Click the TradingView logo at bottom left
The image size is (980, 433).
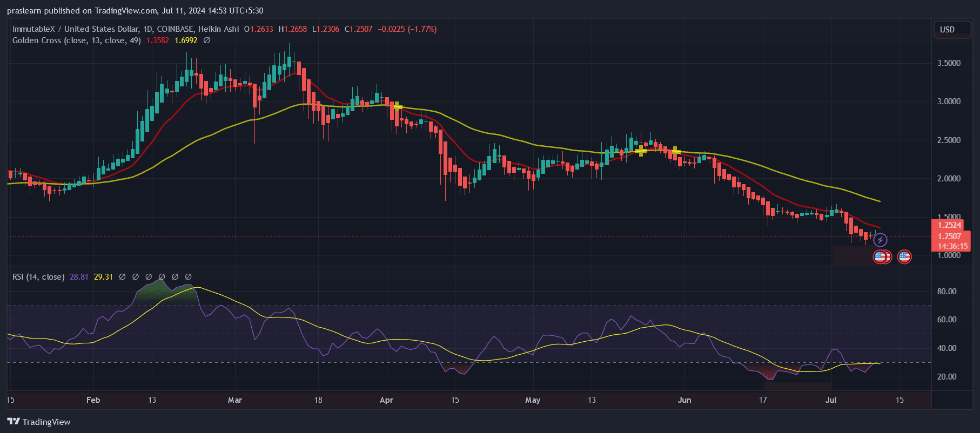(39, 422)
